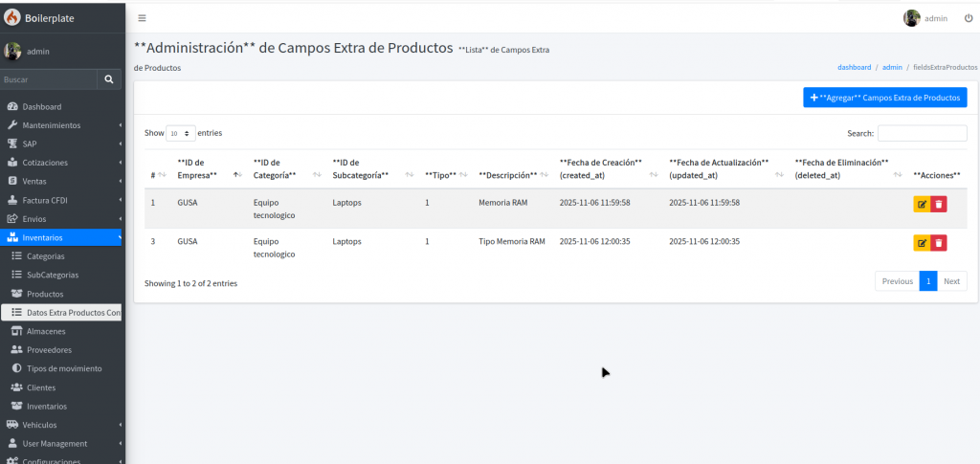Delete the Memoria RAM row
The height and width of the screenshot is (464, 980).
coord(939,204)
